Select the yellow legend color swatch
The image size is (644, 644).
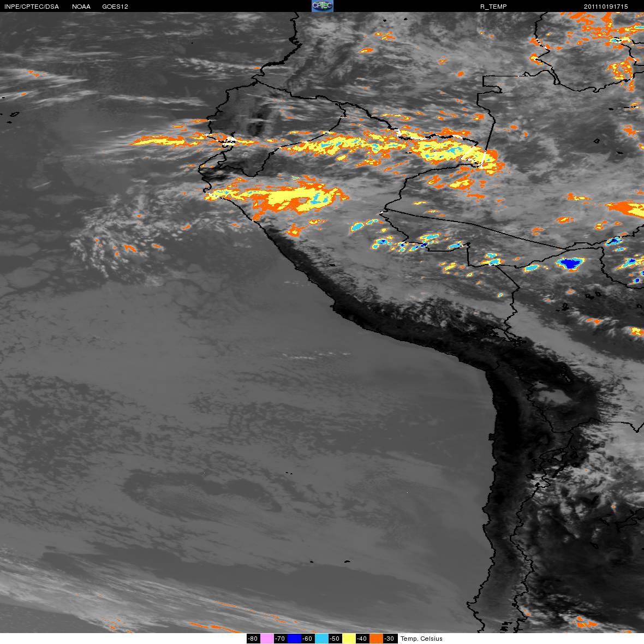[349, 639]
